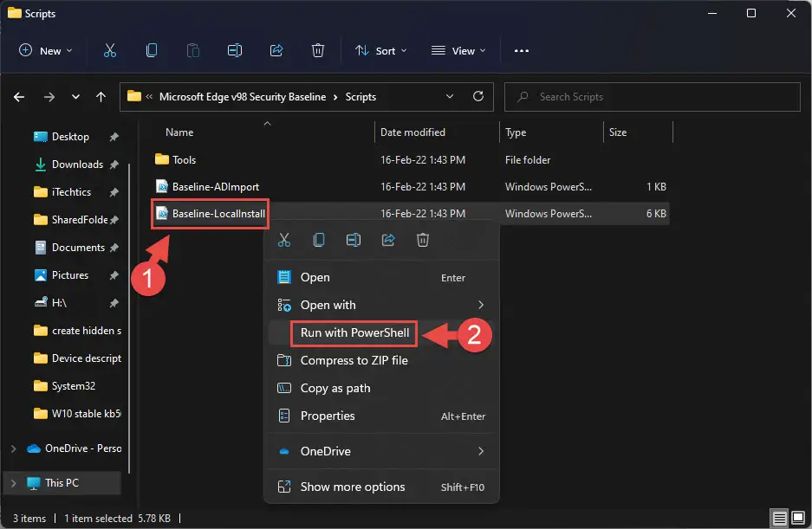Click the Search Scripts field
Screen dimensions: 812x529
coord(652,97)
